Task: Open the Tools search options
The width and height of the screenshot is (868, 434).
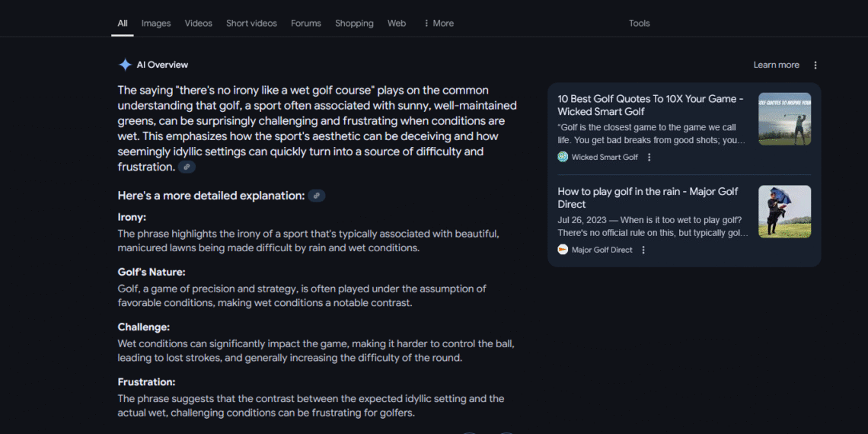Action: [640, 23]
